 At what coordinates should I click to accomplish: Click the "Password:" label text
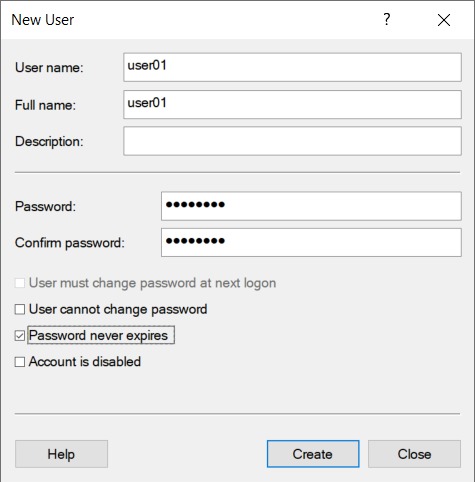tap(45, 207)
